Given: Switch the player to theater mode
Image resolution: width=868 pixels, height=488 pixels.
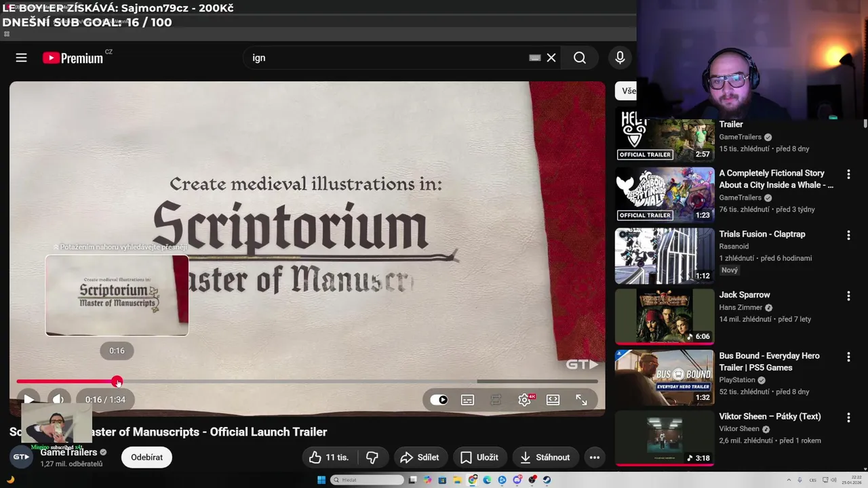Looking at the screenshot, I should click(553, 400).
